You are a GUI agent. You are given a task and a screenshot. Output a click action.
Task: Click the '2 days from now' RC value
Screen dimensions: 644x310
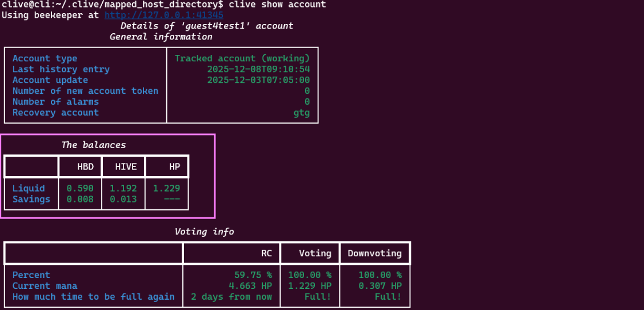(231, 297)
